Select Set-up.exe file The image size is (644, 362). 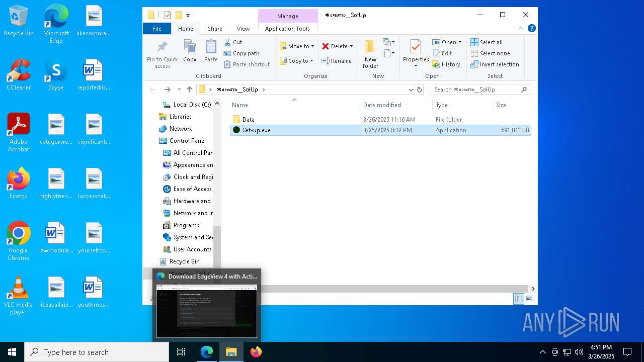pos(381,130)
